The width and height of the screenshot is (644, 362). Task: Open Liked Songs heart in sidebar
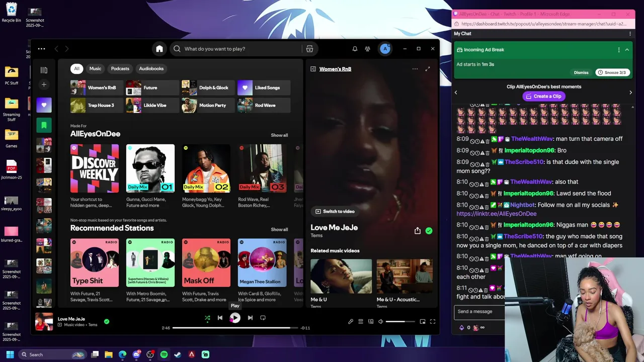coord(44,105)
